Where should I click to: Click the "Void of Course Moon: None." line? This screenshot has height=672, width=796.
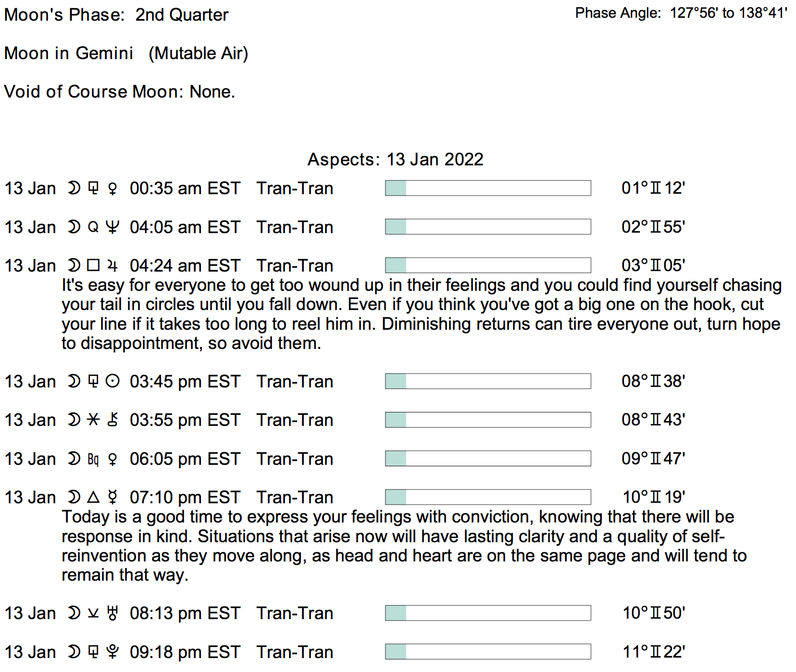pos(119,92)
